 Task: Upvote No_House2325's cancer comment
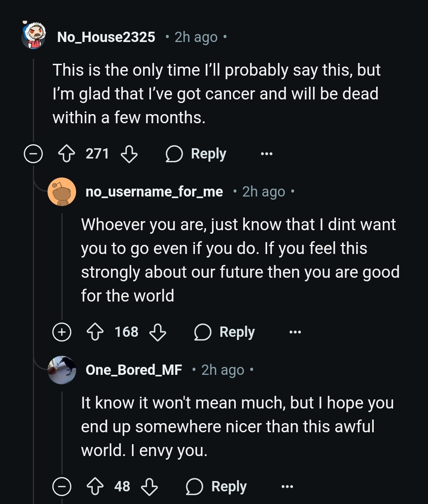[67, 154]
